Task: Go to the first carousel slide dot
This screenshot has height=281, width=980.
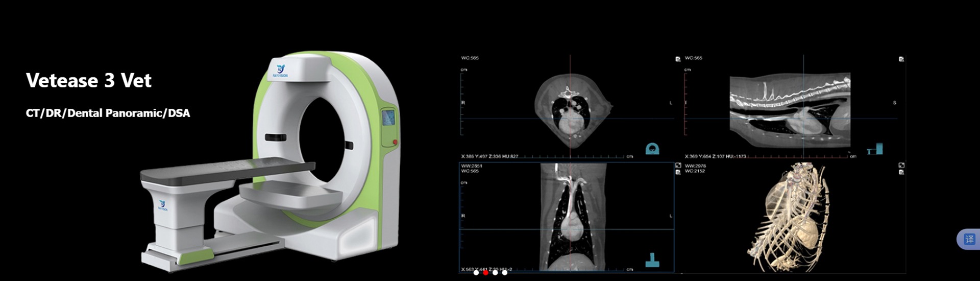Action: click(476, 273)
